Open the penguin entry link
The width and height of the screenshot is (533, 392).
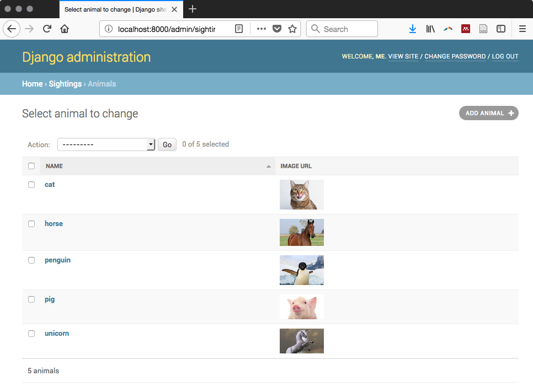tap(57, 260)
